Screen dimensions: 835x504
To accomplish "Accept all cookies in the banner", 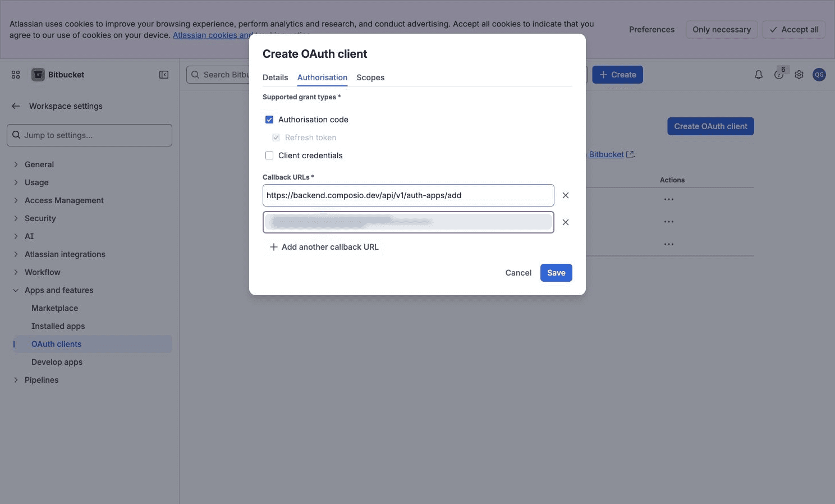I will tap(793, 30).
